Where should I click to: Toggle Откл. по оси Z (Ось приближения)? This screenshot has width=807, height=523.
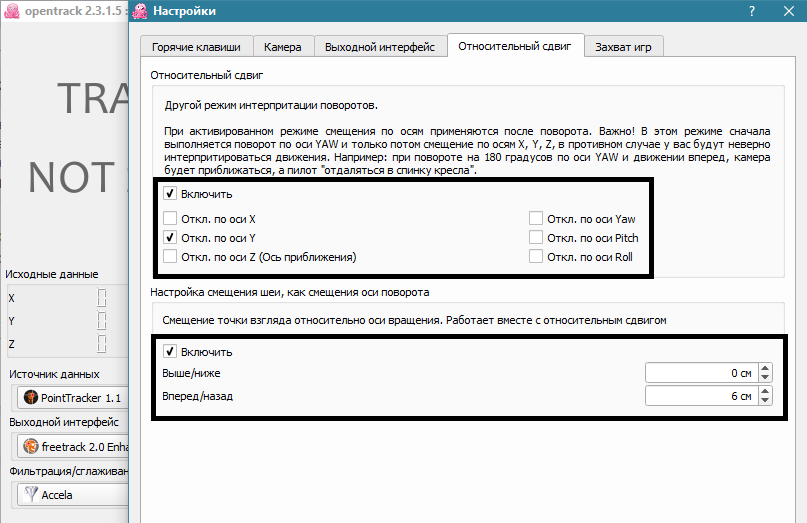click(170, 256)
